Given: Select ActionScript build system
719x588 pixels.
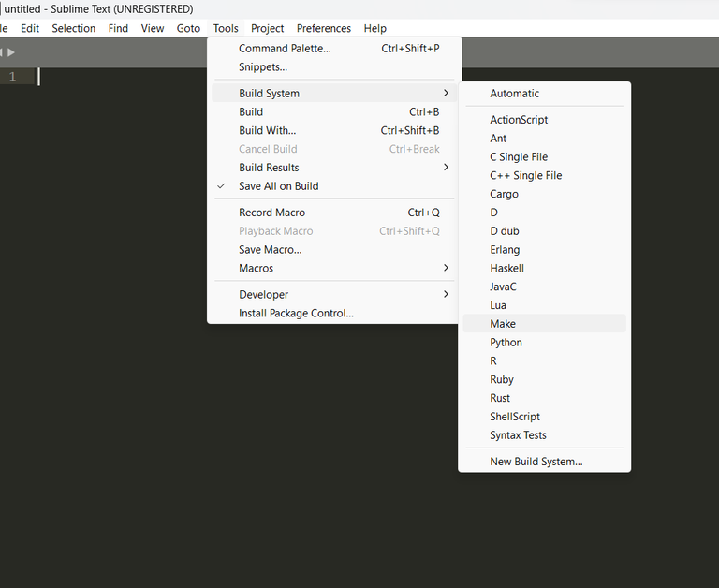Looking at the screenshot, I should (x=544, y=120).
